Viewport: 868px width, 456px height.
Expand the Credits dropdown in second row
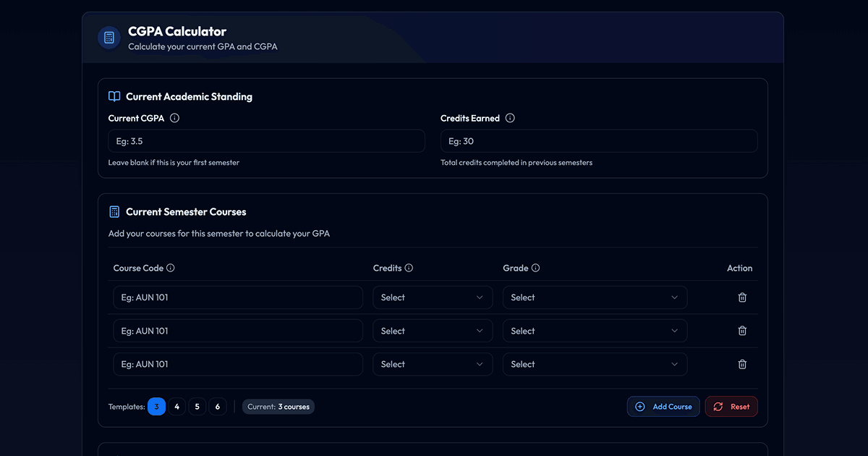tap(433, 331)
